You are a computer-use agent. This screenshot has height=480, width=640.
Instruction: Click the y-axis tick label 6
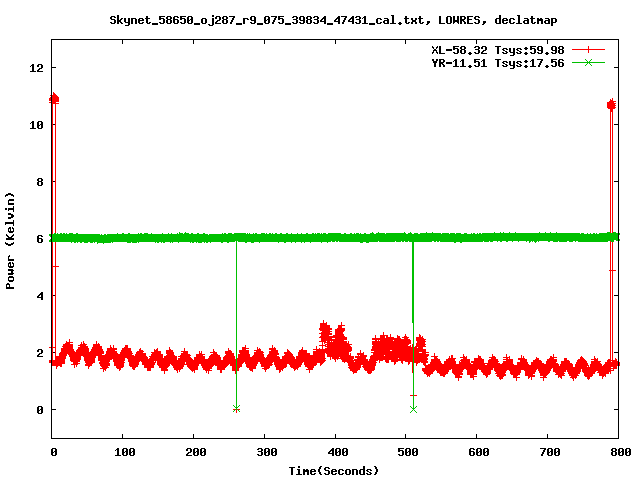point(40,239)
